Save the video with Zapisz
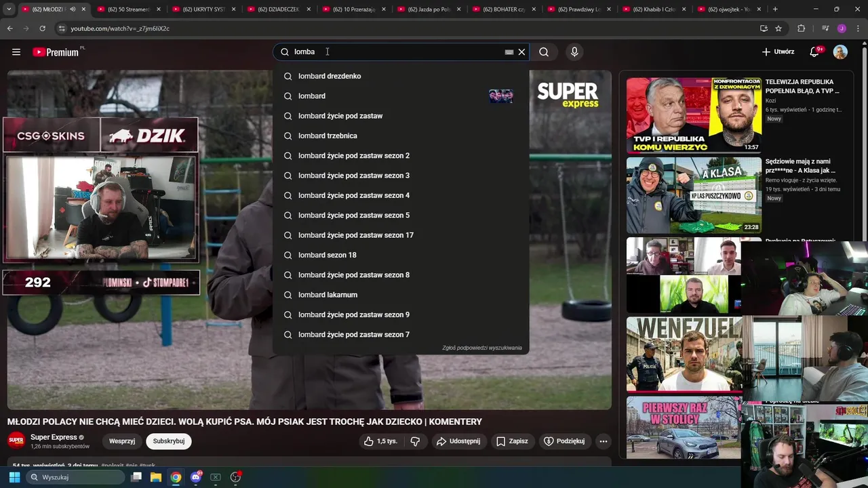 (x=512, y=441)
